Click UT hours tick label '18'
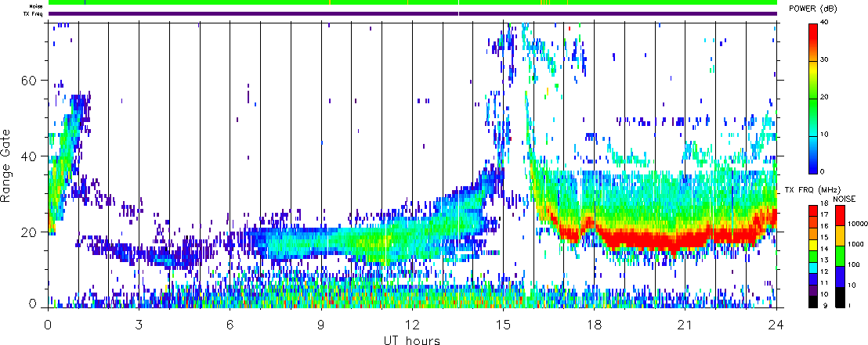Screen dimensions: 868x345 pos(594,325)
